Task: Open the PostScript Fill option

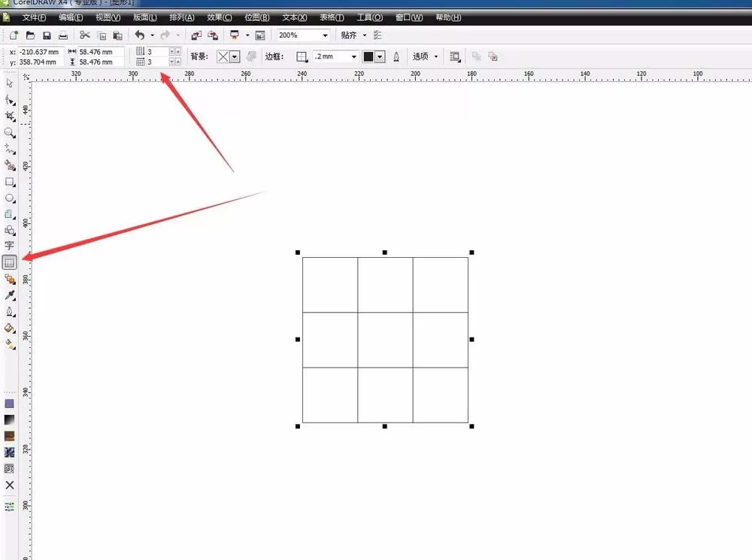Action: click(9, 468)
